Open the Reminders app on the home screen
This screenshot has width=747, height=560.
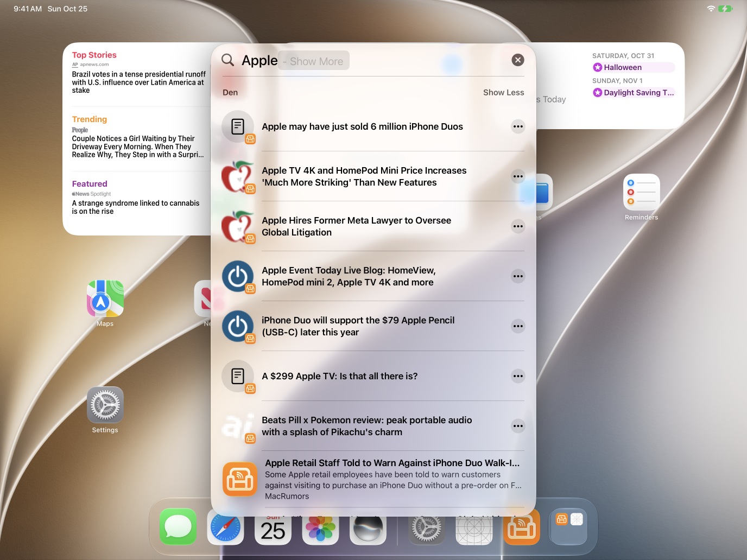coord(642,192)
